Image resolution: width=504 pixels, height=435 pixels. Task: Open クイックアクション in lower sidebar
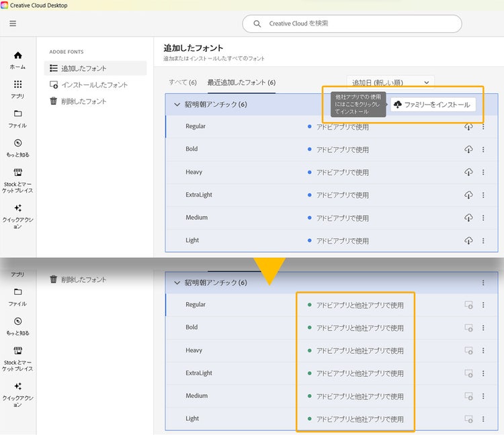(x=17, y=395)
